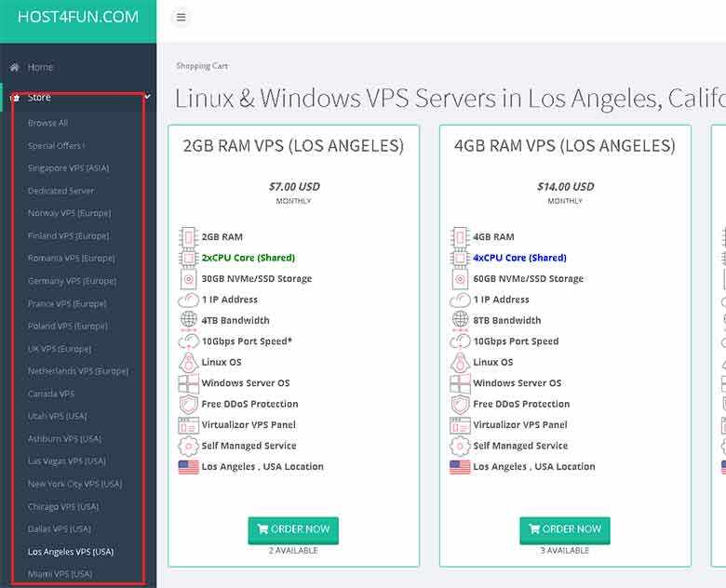Click CPU icon beside 2xCPU Core

pyautogui.click(x=188, y=258)
